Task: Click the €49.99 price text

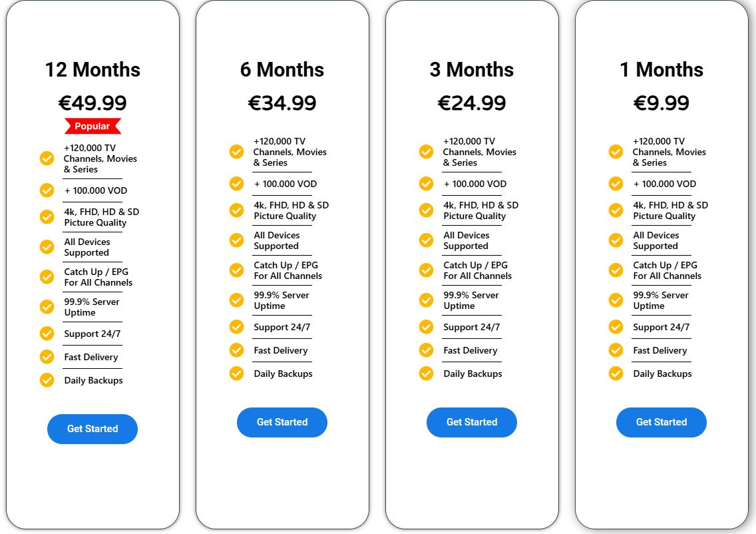Action: pyautogui.click(x=93, y=103)
